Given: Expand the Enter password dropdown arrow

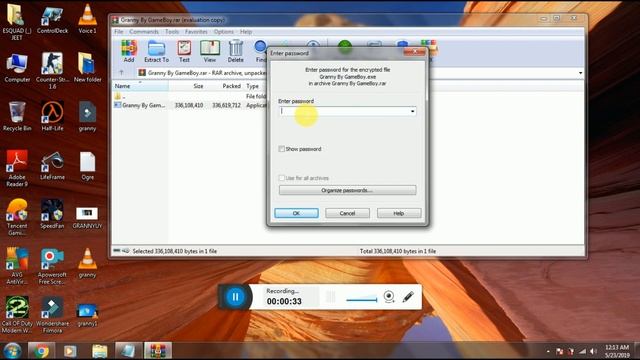Looking at the screenshot, I should [x=412, y=111].
